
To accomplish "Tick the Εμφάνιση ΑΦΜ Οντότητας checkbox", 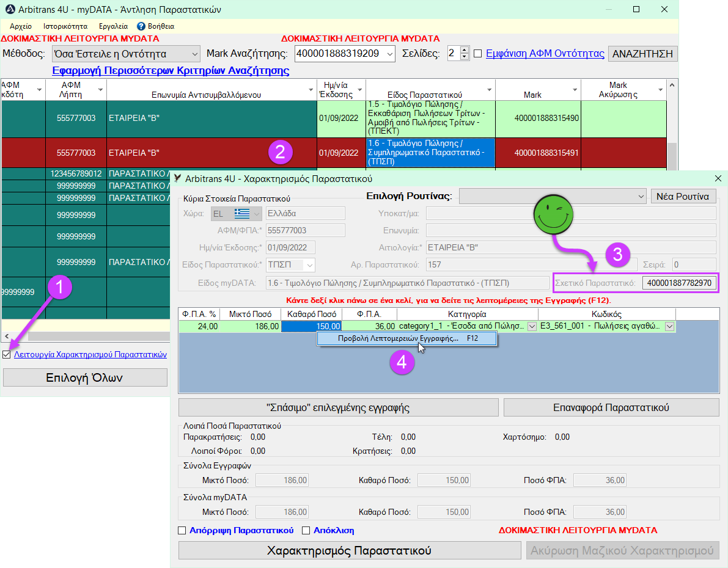I will pyautogui.click(x=478, y=54).
